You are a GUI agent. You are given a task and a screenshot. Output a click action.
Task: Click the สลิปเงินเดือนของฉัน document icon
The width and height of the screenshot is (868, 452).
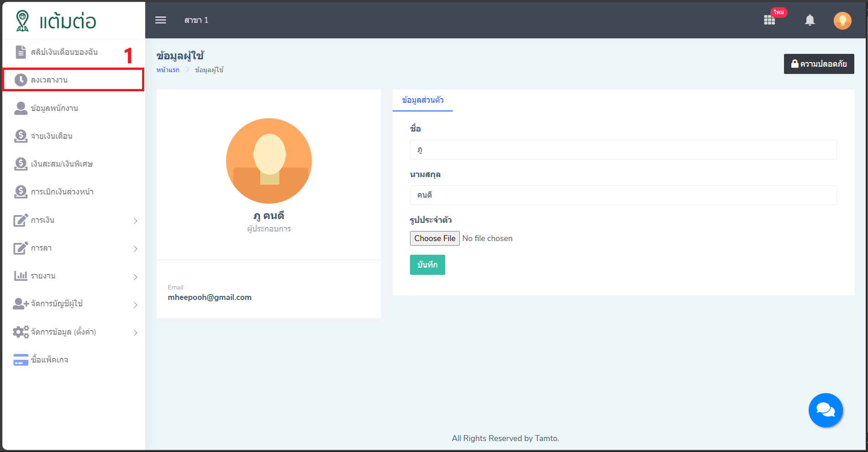click(x=21, y=52)
